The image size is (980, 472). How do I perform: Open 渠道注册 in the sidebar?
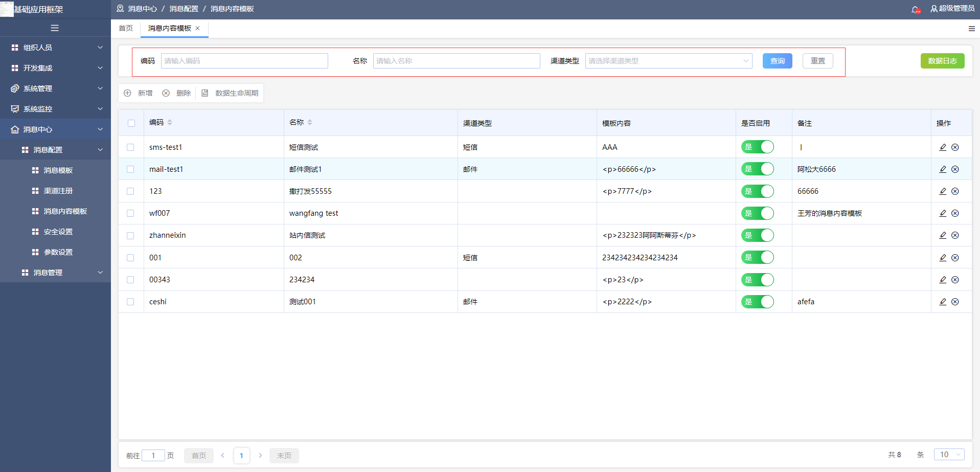click(55, 191)
